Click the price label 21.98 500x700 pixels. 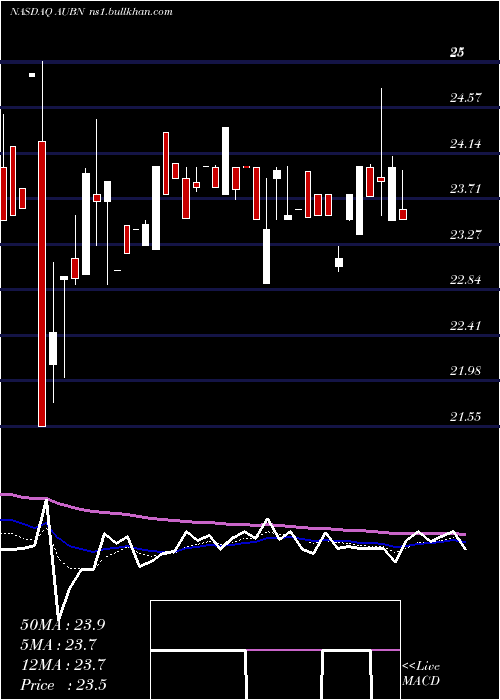(466, 371)
